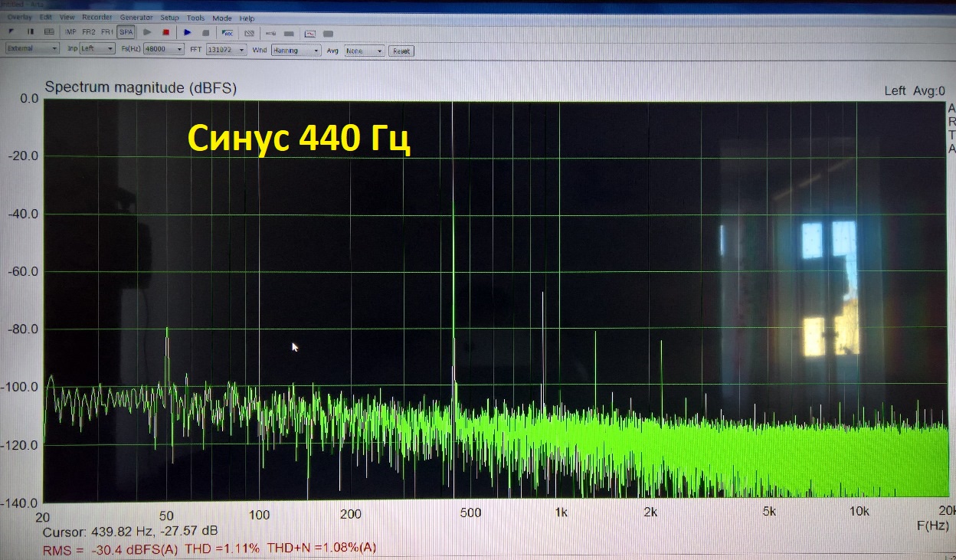956x560 pixels.
Task: Click the gray run recorder play icon
Action: coord(147,32)
